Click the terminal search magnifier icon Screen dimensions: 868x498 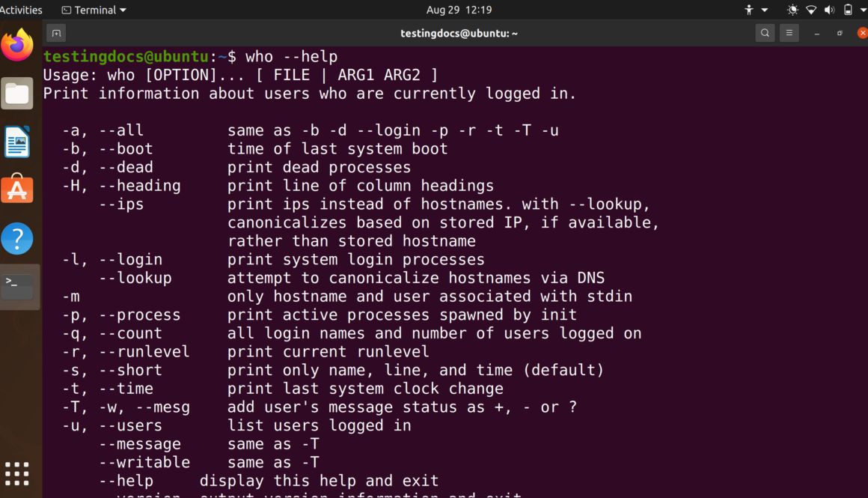click(764, 33)
